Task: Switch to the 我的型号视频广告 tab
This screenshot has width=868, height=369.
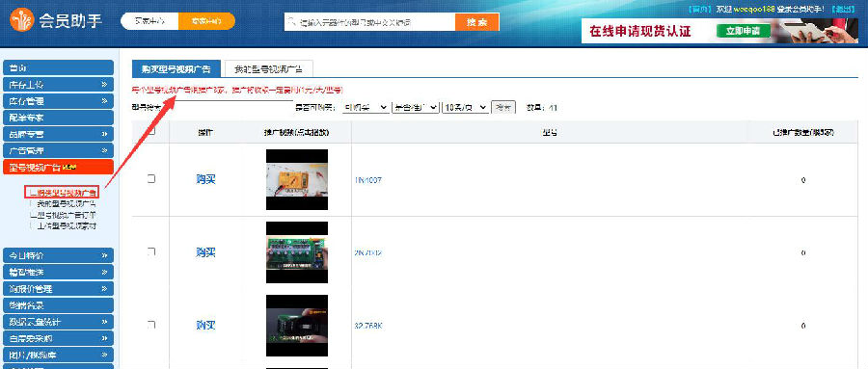Action: tap(267, 68)
